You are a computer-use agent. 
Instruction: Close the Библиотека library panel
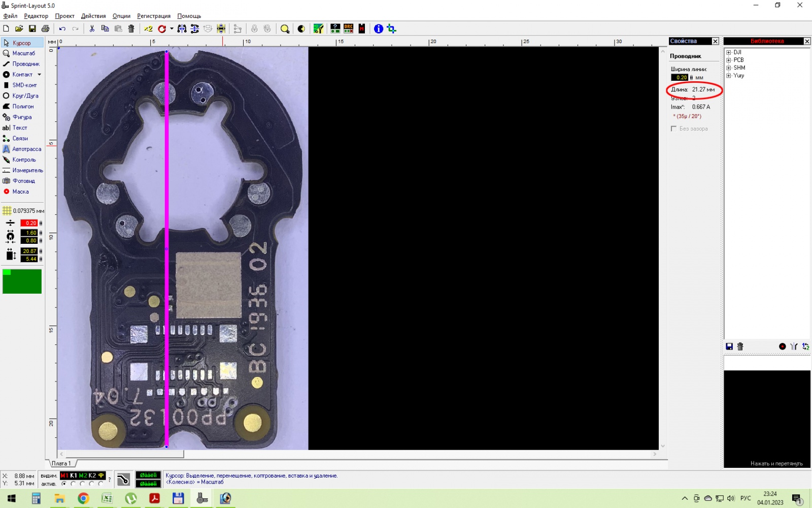(807, 41)
